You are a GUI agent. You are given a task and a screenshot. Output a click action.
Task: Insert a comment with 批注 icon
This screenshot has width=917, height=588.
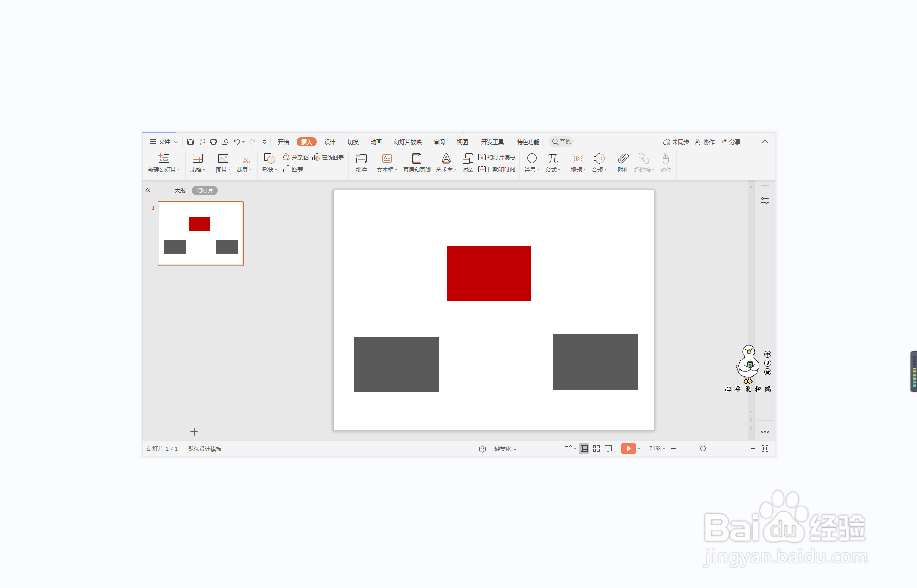click(361, 163)
